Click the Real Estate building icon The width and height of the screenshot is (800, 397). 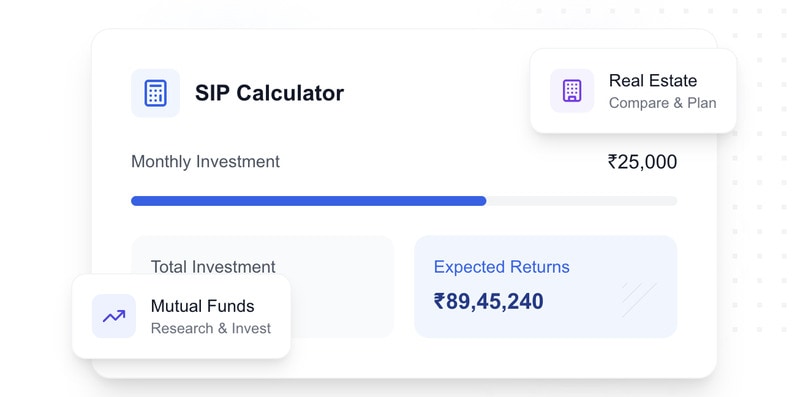[572, 91]
